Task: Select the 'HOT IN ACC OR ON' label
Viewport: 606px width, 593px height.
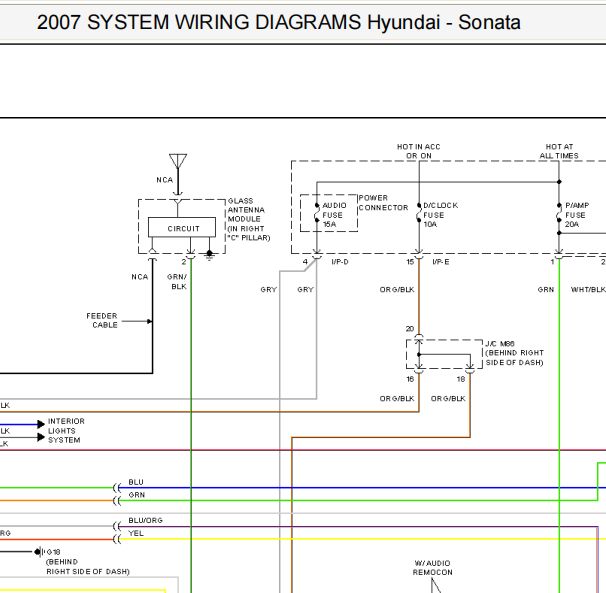Action: point(419,151)
